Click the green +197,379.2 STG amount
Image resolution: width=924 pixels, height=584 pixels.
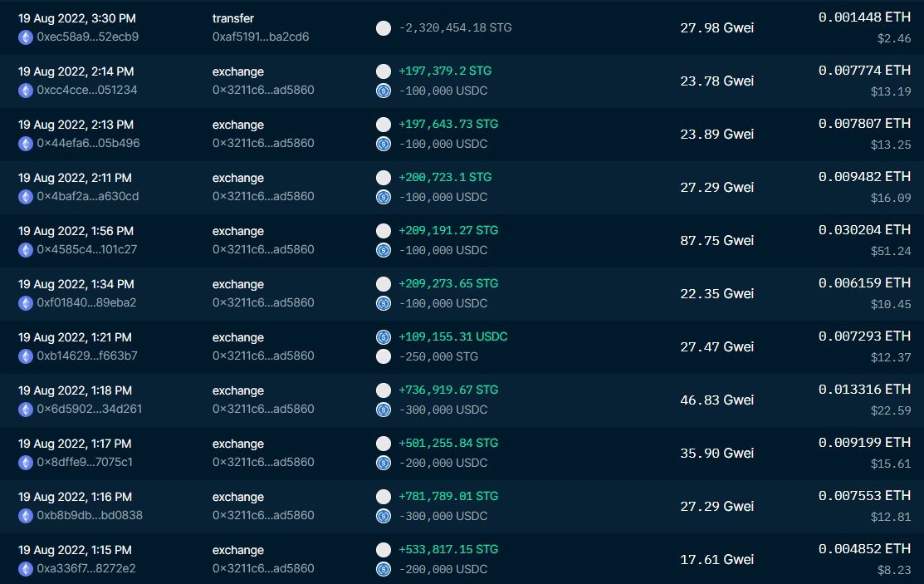(446, 71)
